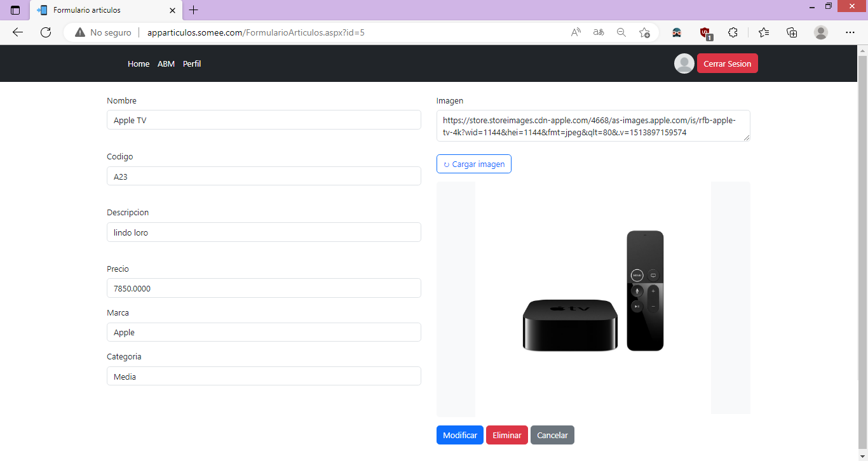Add this page to favorites
Viewport: 868px width, 461px height.
(644, 32)
